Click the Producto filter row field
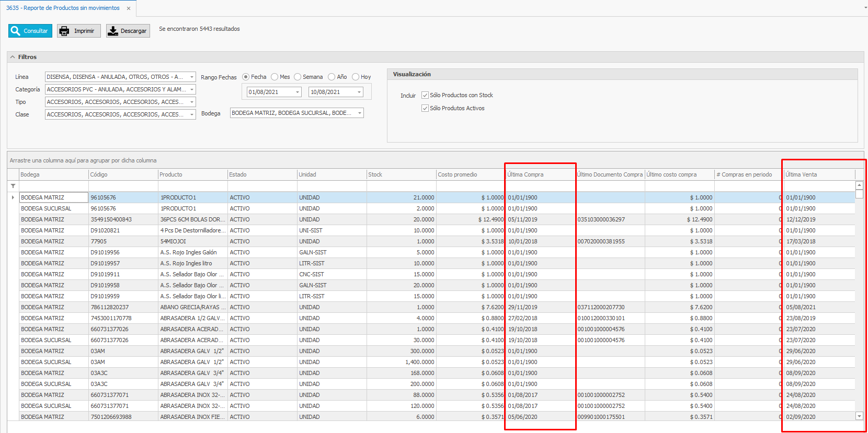 192,186
